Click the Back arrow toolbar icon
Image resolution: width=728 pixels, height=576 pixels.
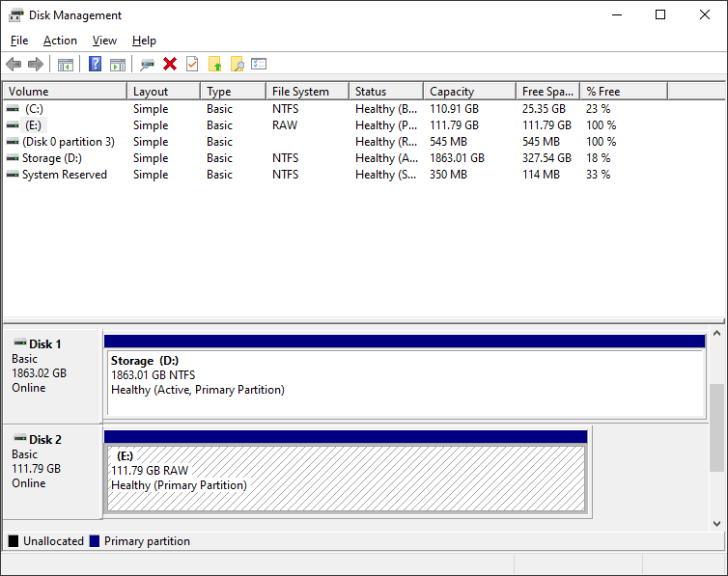pos(14,65)
